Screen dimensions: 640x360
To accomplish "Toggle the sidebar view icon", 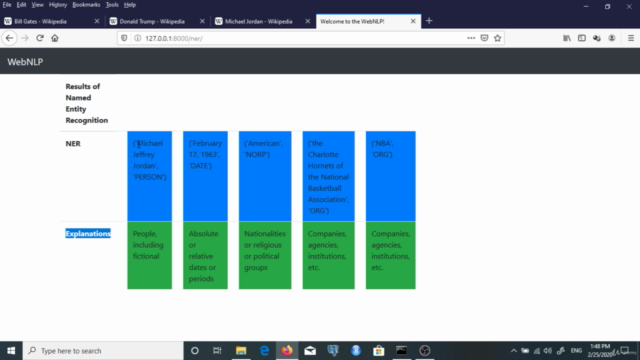I will click(582, 38).
